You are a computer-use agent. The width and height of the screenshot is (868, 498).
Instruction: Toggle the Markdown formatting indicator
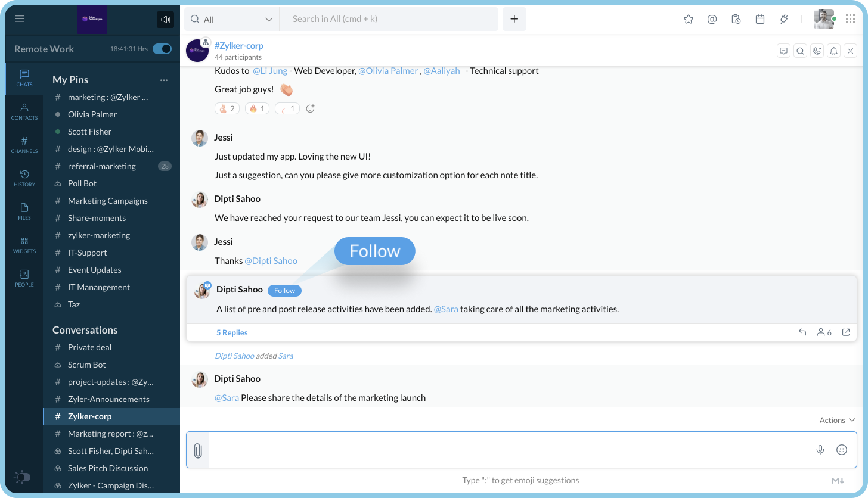(838, 481)
